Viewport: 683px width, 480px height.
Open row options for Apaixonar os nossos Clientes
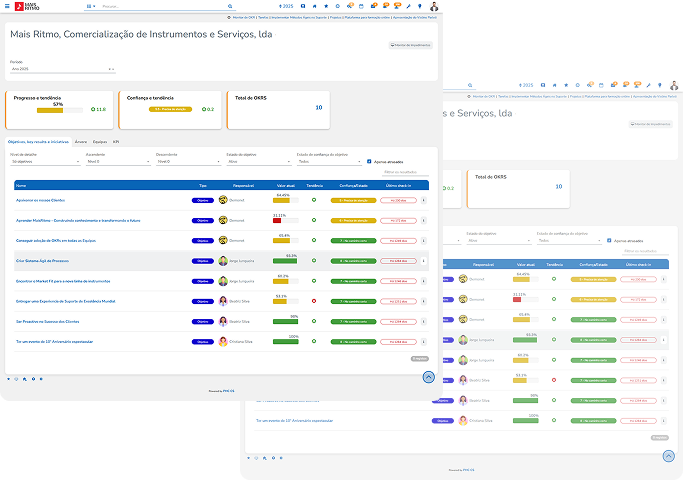click(x=423, y=200)
